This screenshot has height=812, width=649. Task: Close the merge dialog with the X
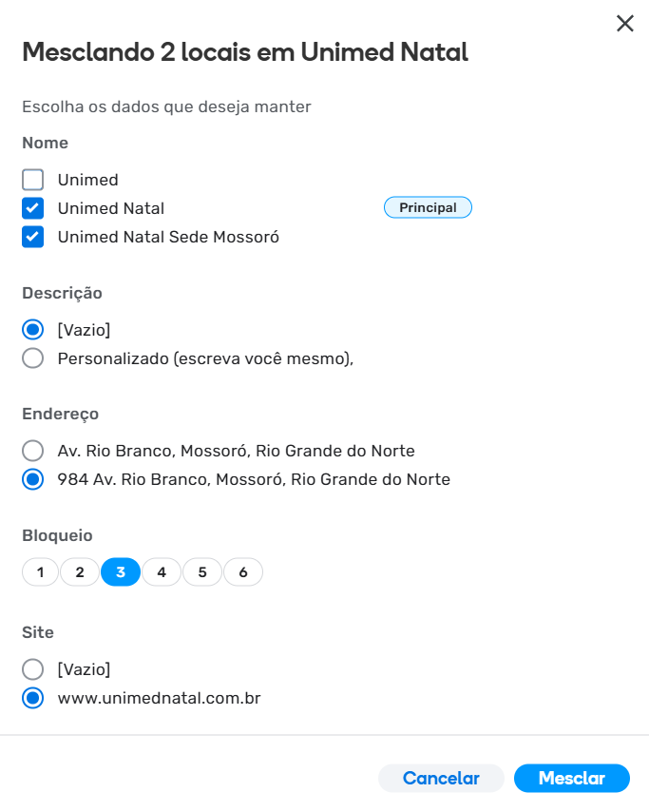tap(624, 24)
